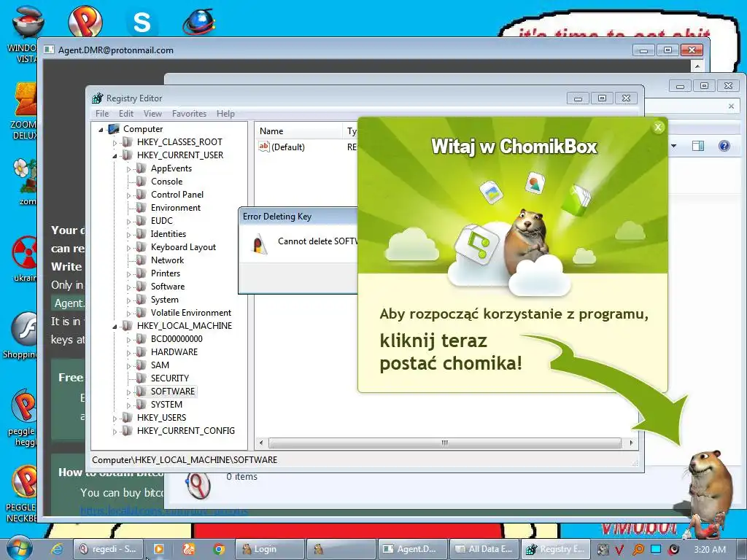Select the Network key
The image size is (747, 560).
pyautogui.click(x=167, y=260)
